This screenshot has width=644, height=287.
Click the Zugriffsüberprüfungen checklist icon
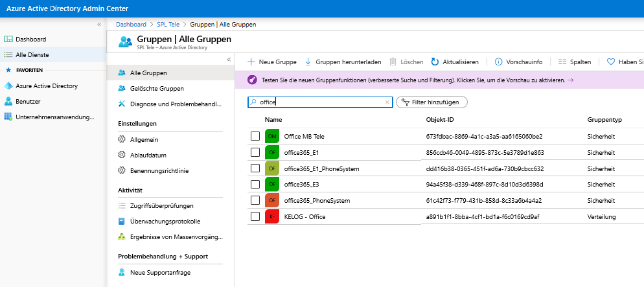pos(122,206)
